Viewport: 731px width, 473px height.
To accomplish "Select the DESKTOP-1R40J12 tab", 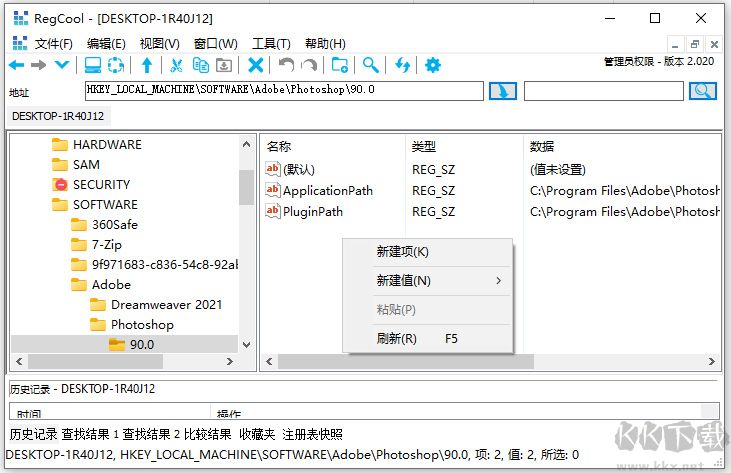I will 58,116.
